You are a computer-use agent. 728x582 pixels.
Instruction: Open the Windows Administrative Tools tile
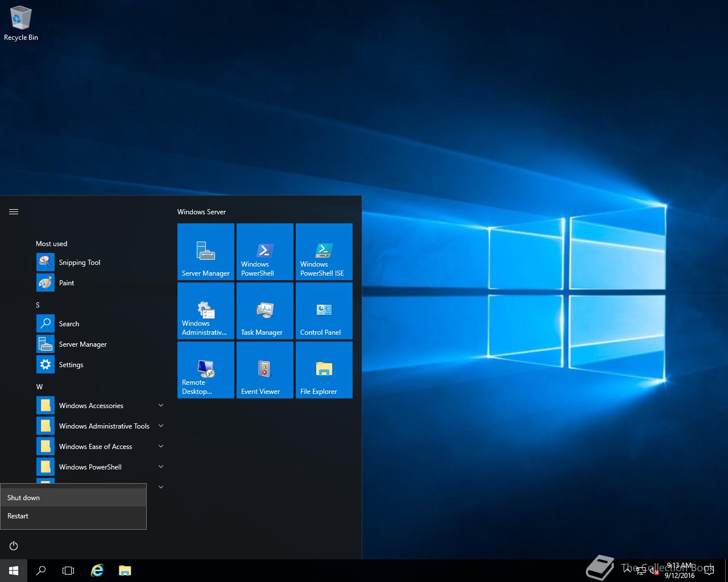[x=206, y=311]
